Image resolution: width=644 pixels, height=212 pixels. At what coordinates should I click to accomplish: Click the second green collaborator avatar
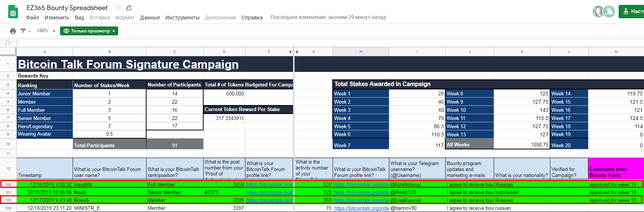coord(609,12)
